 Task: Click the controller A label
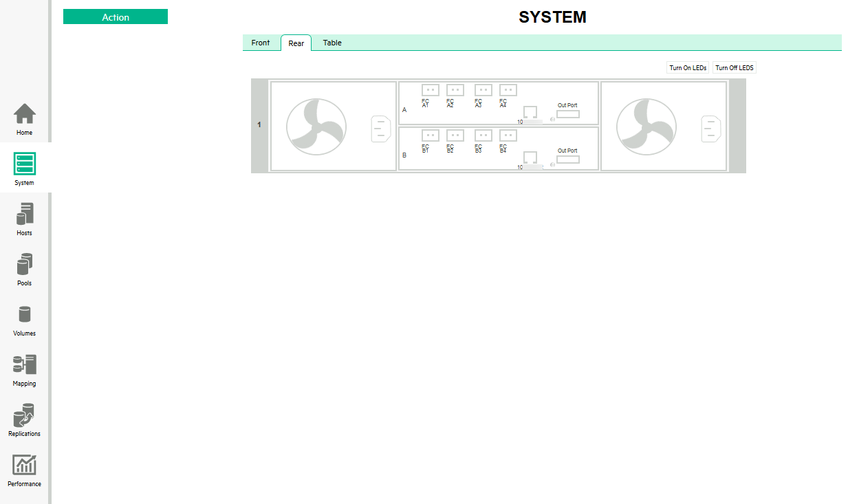(x=404, y=110)
